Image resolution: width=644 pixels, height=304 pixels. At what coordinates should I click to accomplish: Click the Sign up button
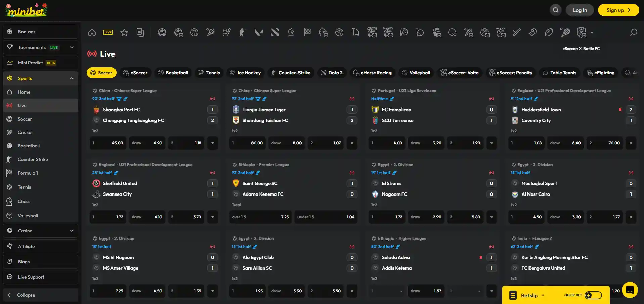tap(618, 10)
